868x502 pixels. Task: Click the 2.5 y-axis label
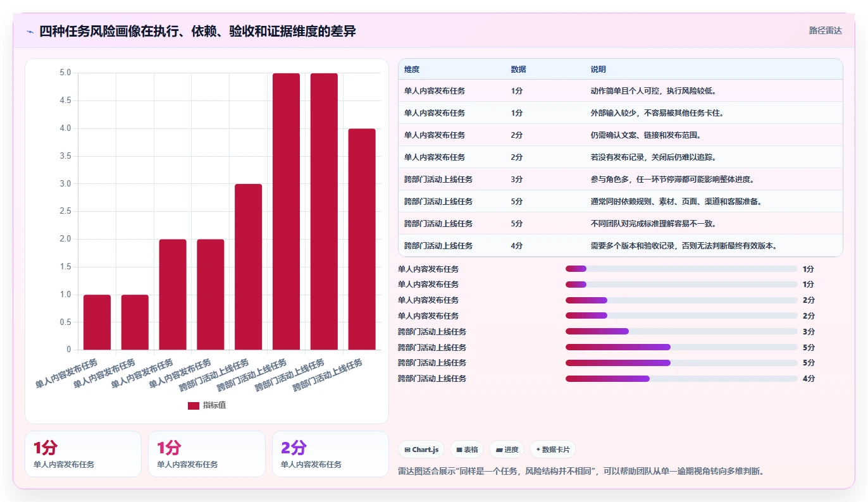[65, 211]
